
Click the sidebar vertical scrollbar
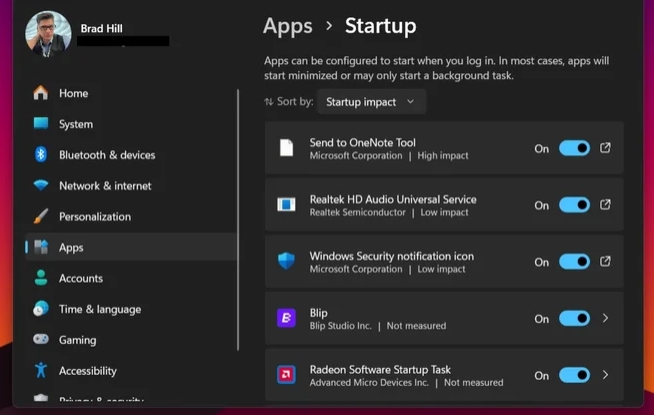tap(238, 220)
